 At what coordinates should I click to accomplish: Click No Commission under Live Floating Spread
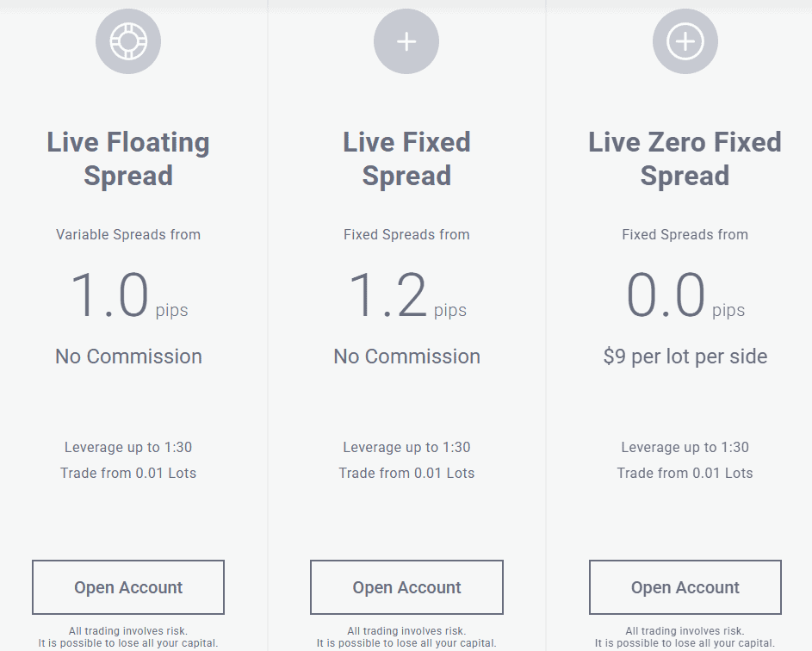127,356
